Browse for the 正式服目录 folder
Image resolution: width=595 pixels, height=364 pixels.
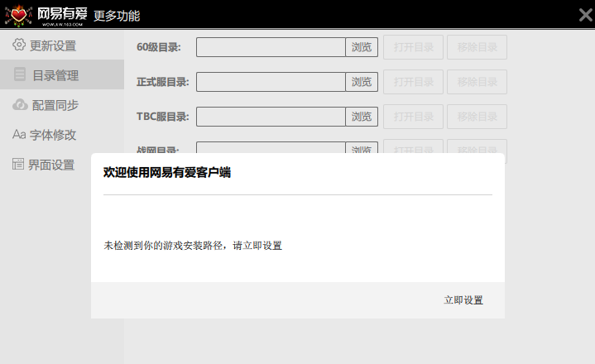pos(362,82)
